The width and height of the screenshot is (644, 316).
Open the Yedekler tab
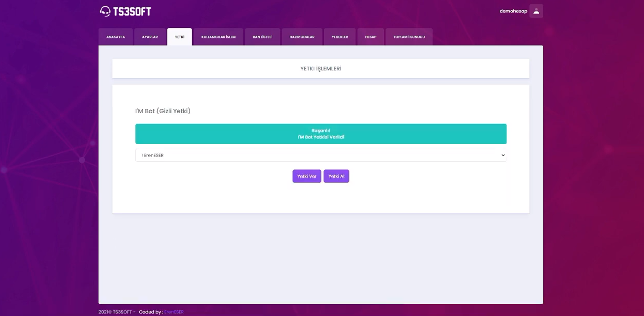[340, 37]
